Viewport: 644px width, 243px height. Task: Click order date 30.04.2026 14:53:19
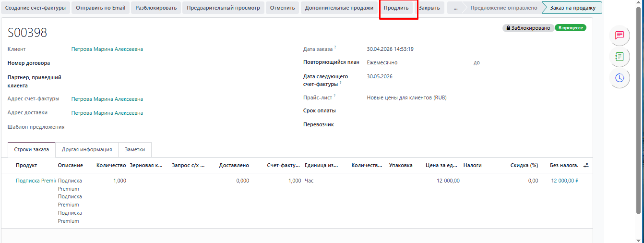[390, 49]
